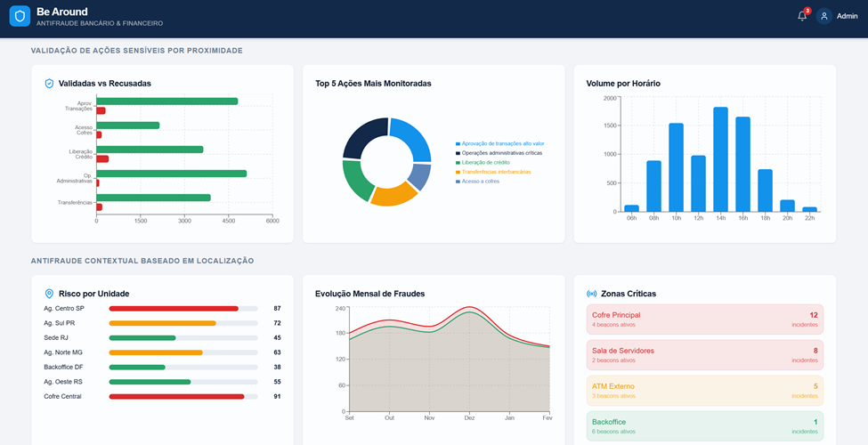Viewport: 868px width, 445px height.
Task: Open the Backoffice zone card
Action: pyautogui.click(x=705, y=426)
